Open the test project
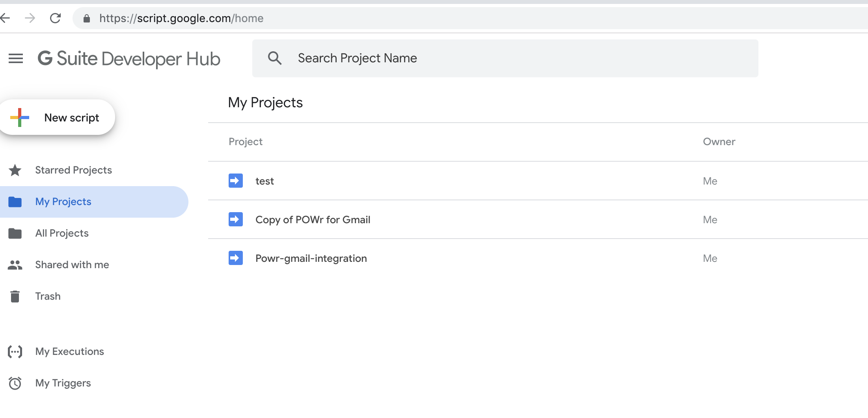868x418 pixels. 264,181
